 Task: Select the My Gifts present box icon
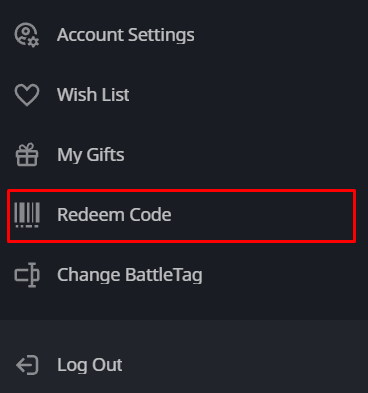[27, 154]
